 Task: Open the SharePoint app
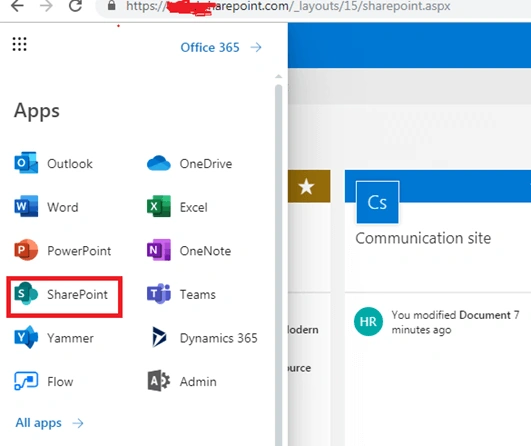tap(61, 294)
